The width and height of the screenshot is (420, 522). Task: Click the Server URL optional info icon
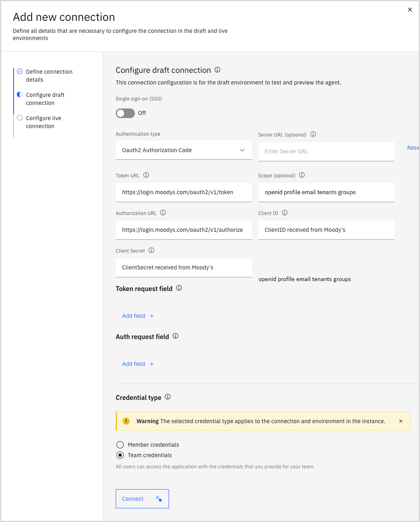[x=313, y=134]
